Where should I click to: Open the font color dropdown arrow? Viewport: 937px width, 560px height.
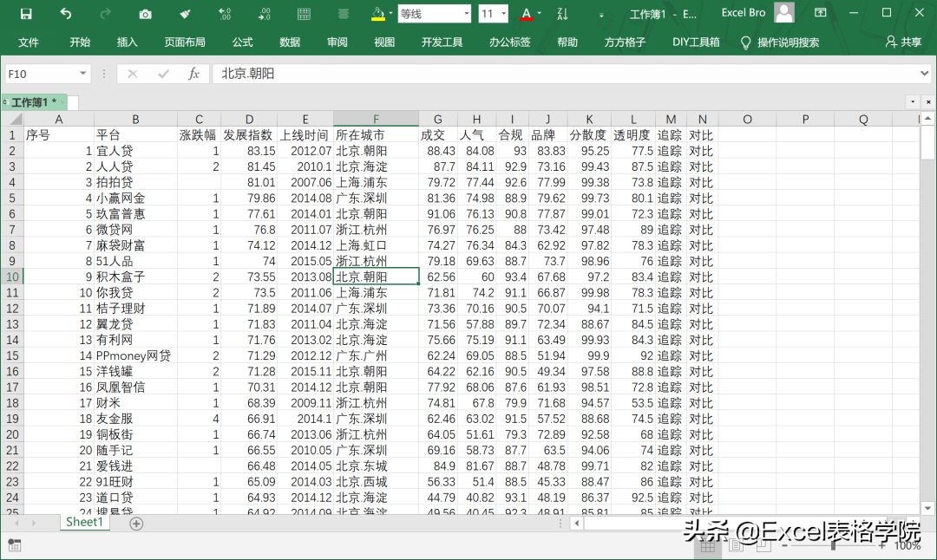pos(540,14)
